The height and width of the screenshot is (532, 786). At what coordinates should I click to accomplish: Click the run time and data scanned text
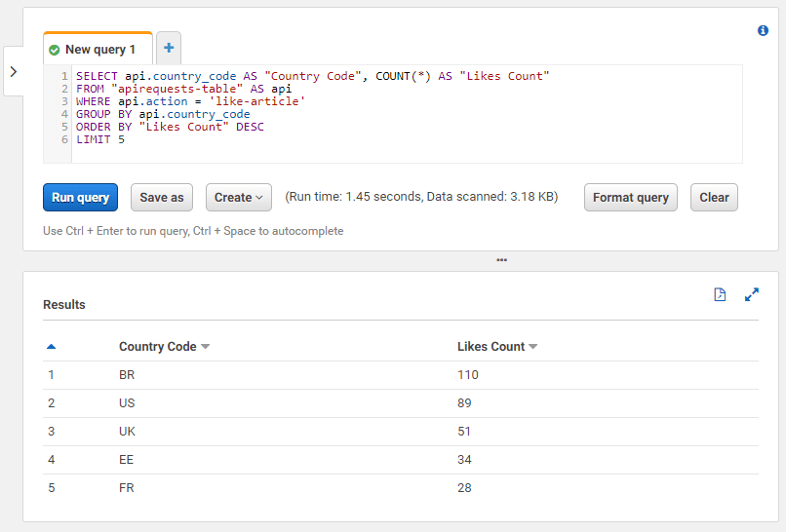tap(421, 197)
